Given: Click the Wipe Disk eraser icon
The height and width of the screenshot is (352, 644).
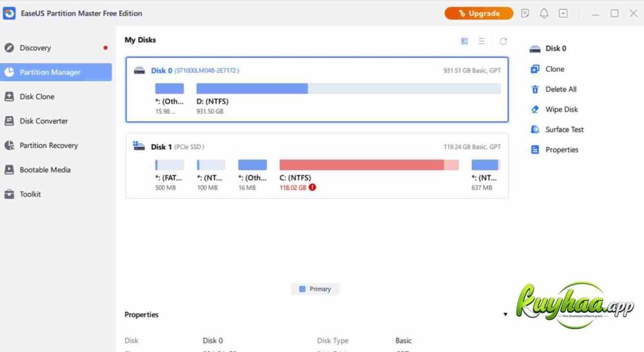Looking at the screenshot, I should click(535, 110).
